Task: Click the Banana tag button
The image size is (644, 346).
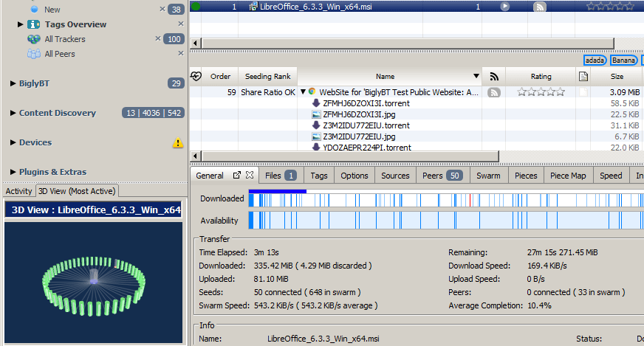Action: click(623, 60)
